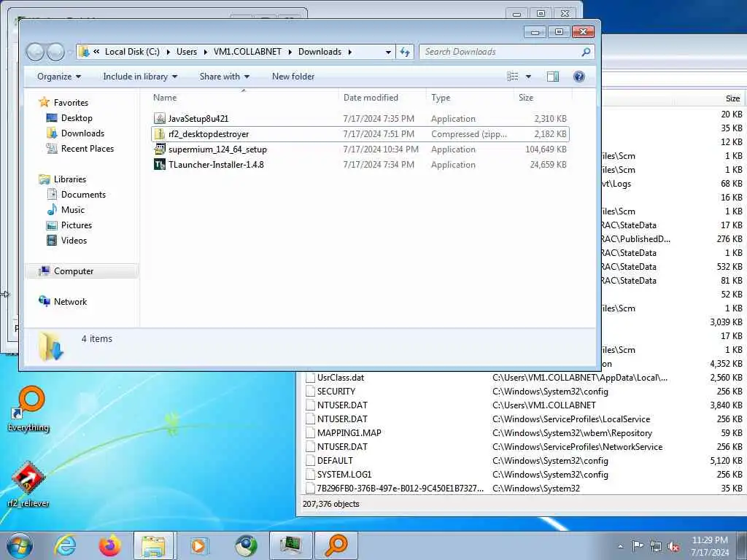The height and width of the screenshot is (560, 747).
Task: Open Include in library dropdown
Action: coord(140,77)
